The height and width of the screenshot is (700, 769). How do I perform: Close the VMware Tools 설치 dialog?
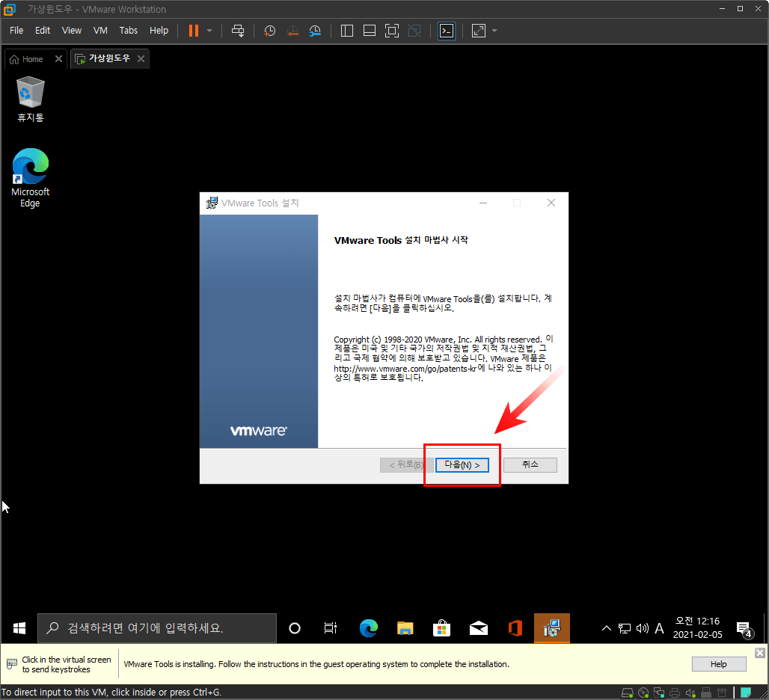point(551,203)
